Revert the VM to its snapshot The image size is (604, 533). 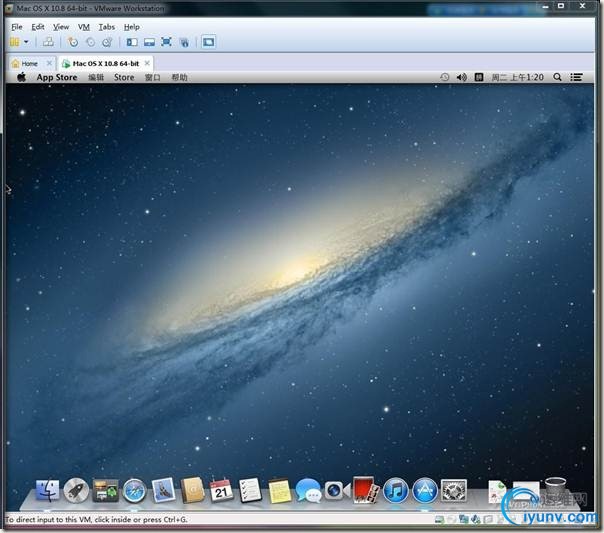coord(91,42)
